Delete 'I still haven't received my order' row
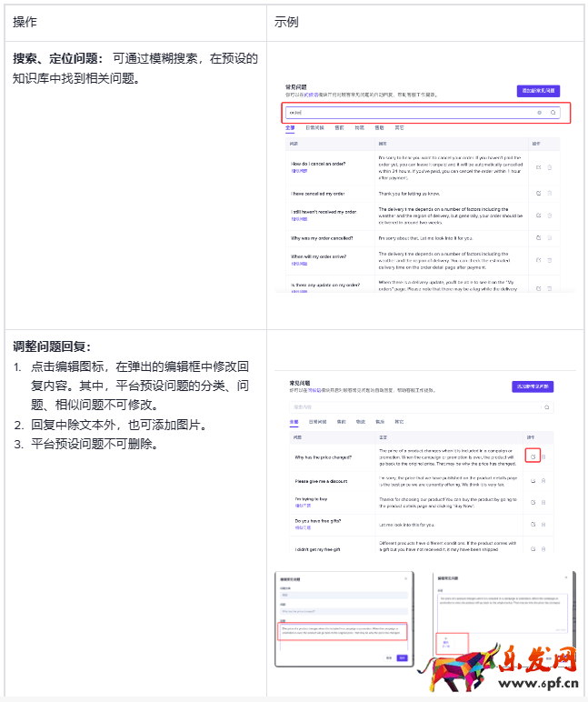 (x=550, y=216)
